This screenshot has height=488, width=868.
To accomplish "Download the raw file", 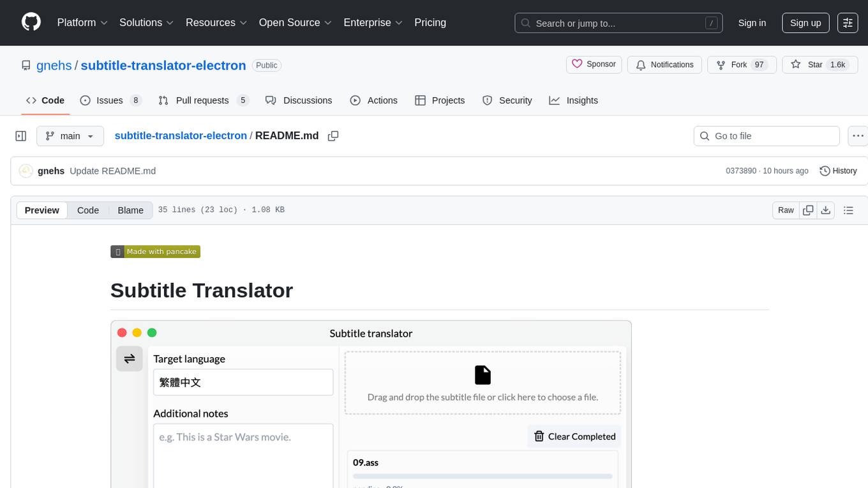I will 826,210.
